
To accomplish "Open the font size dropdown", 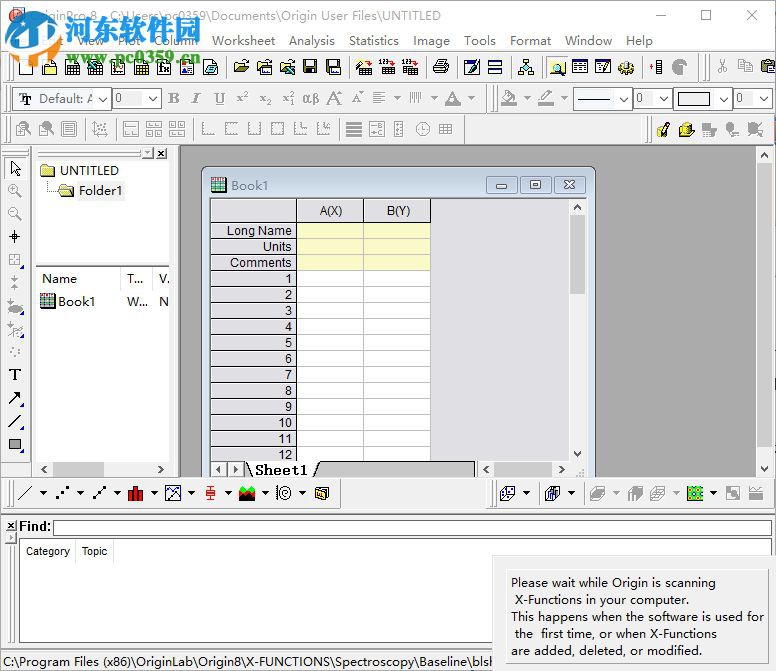I will pos(153,98).
